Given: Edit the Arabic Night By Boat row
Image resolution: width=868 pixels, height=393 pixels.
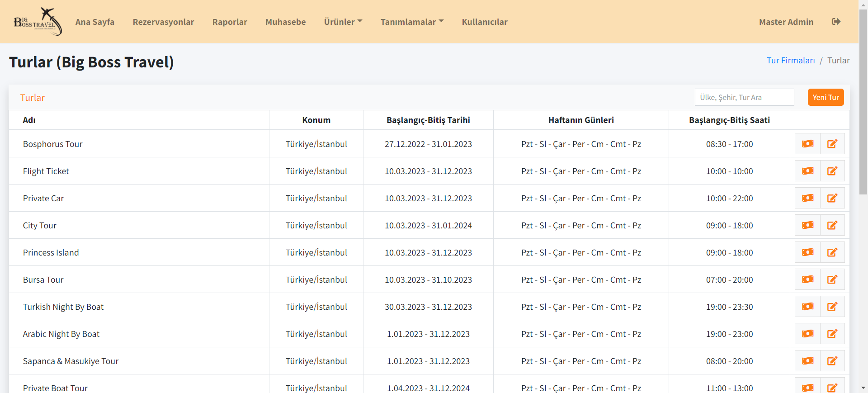Looking at the screenshot, I should point(832,334).
